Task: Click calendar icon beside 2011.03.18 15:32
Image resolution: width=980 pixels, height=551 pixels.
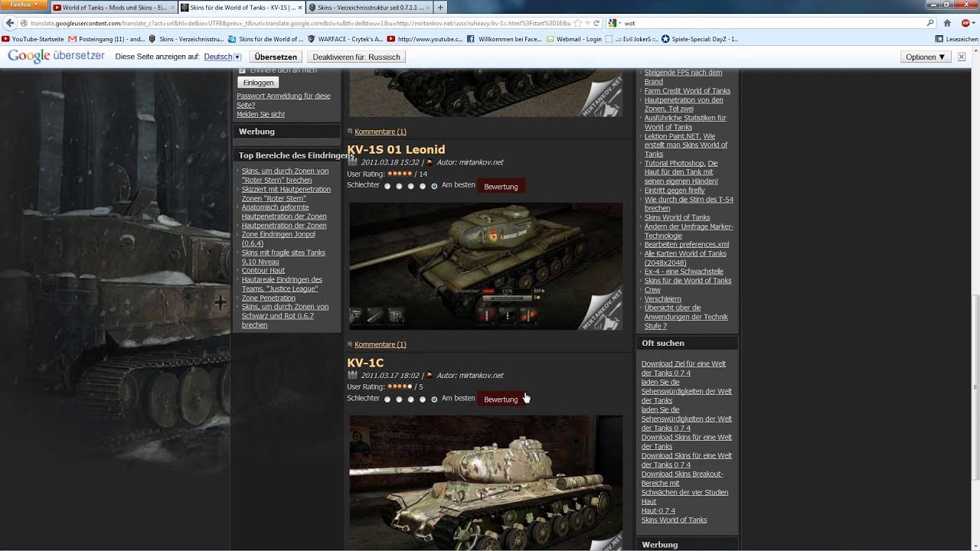Action: [352, 162]
